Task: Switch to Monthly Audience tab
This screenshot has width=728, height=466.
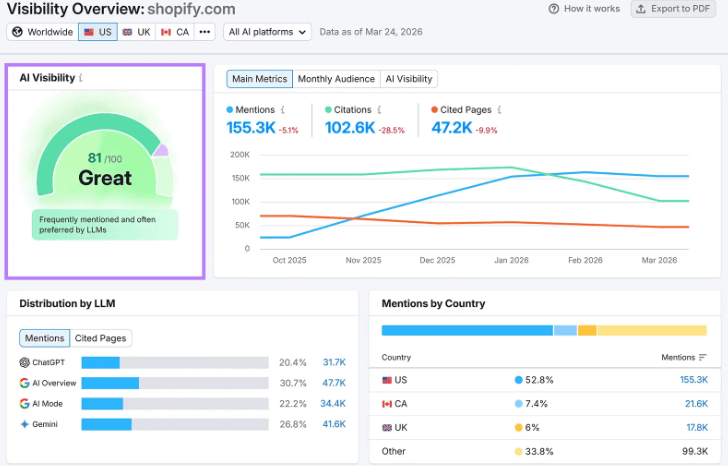Action: coord(336,79)
